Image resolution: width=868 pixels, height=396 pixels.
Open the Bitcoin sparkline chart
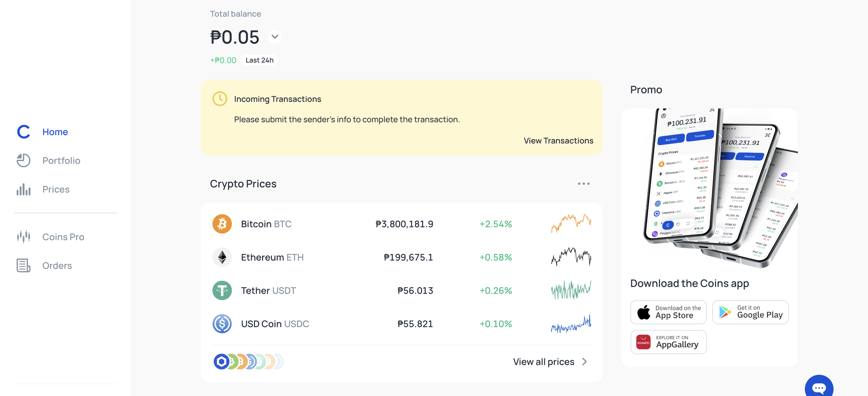pyautogui.click(x=571, y=224)
